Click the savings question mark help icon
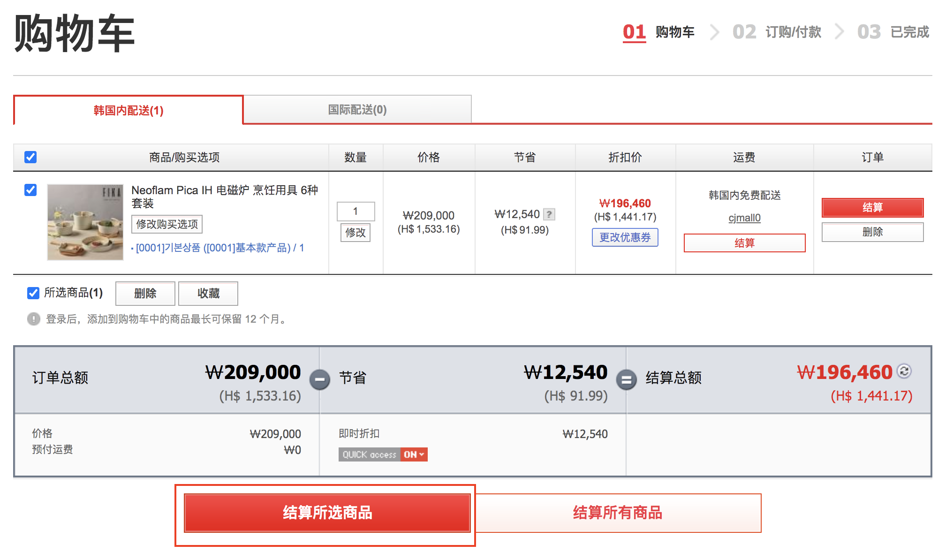This screenshot has width=938, height=560. pyautogui.click(x=549, y=214)
